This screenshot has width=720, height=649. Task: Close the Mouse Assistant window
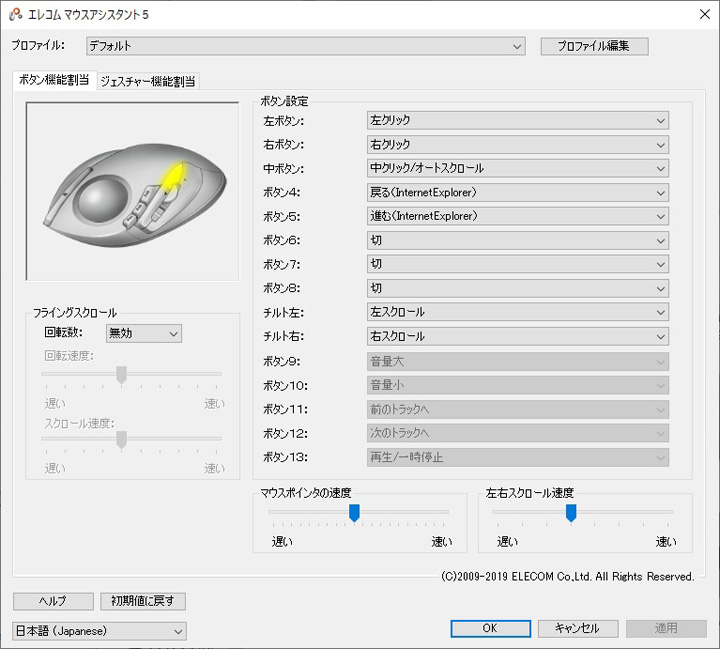coord(696,13)
